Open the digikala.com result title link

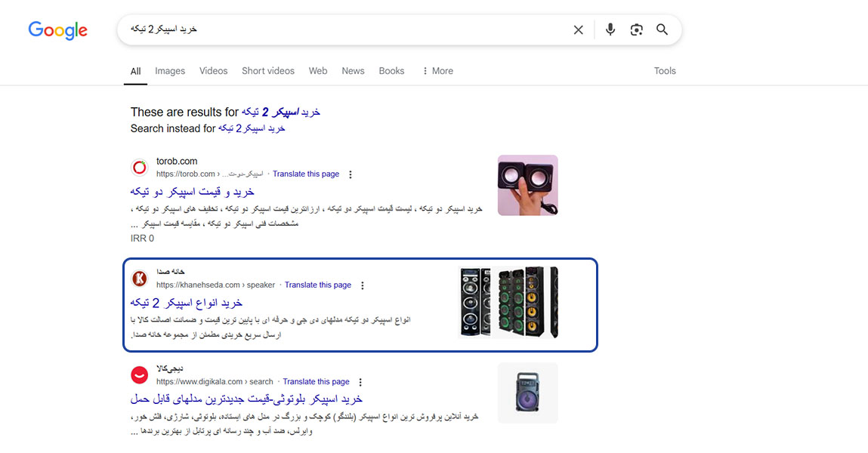point(246,399)
